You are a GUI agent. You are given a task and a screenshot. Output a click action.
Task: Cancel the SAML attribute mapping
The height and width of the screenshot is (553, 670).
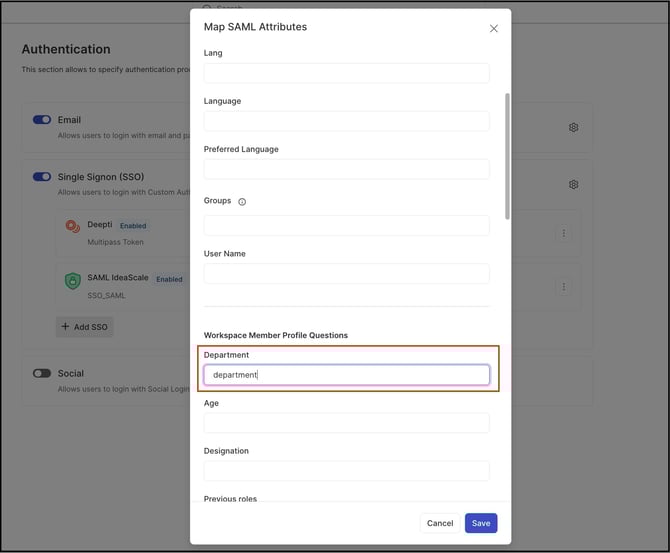coord(440,523)
